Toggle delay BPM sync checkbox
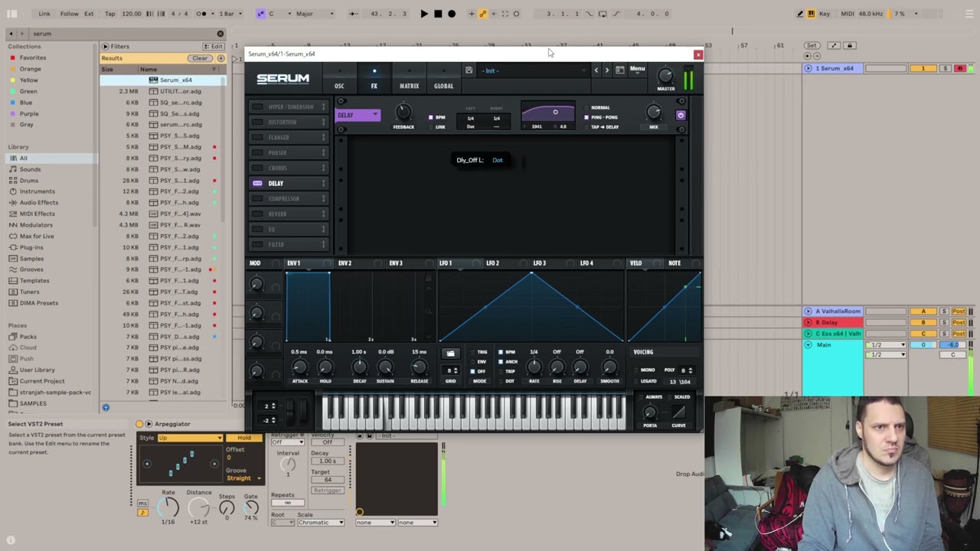 431,117
